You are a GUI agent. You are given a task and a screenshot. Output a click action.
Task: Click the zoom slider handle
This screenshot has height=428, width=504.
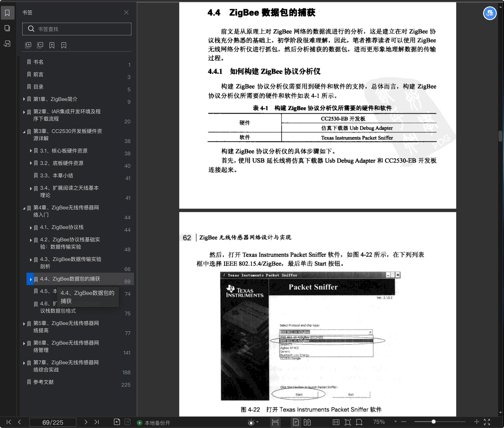pyautogui.click(x=433, y=422)
